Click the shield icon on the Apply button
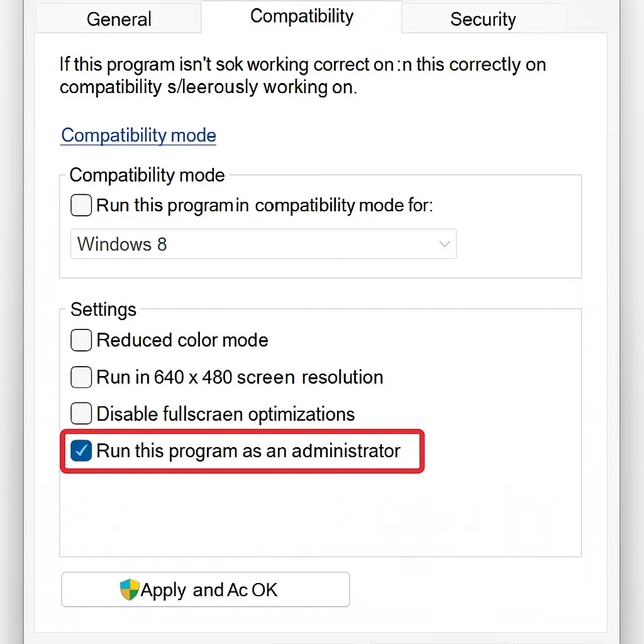This screenshot has width=644, height=644. 129,590
